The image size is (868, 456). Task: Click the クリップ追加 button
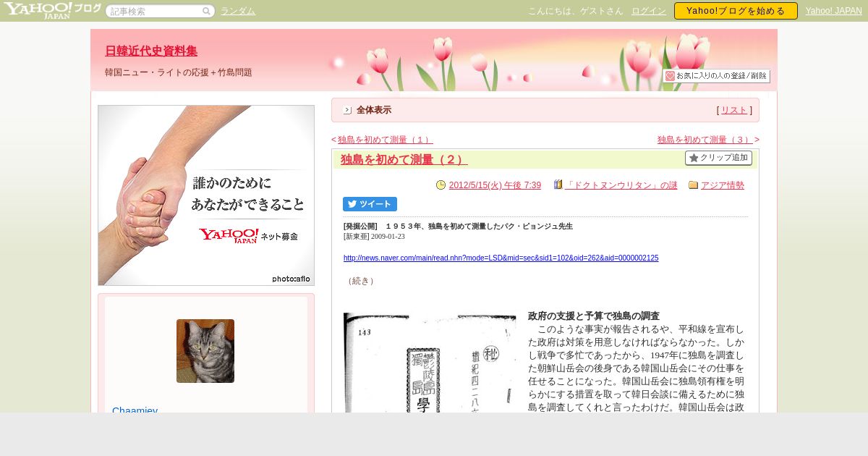coord(718,158)
